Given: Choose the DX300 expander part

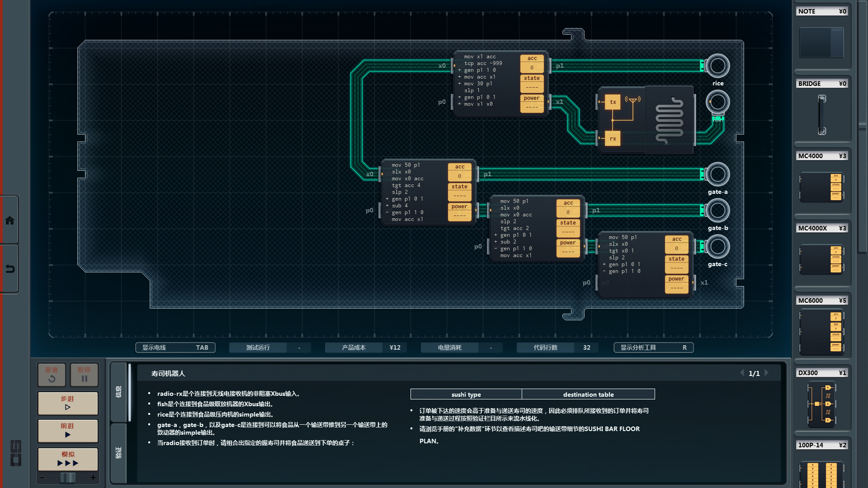Looking at the screenshot, I should tap(821, 404).
